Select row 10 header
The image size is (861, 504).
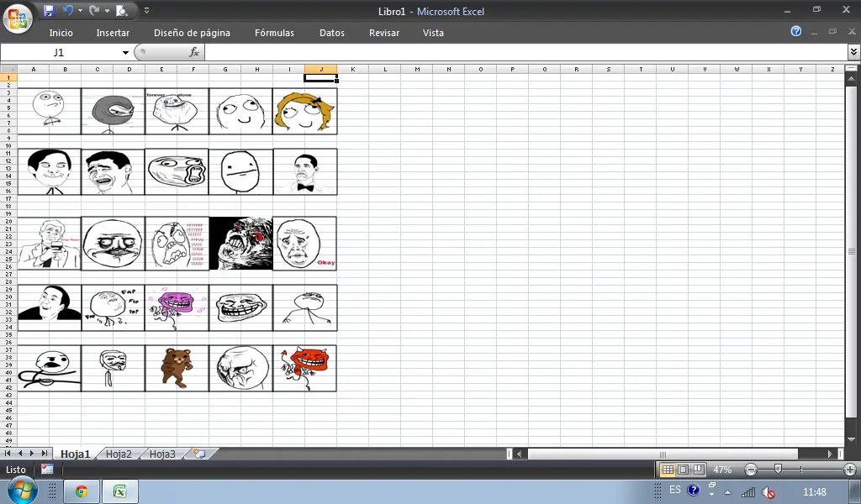8,146
